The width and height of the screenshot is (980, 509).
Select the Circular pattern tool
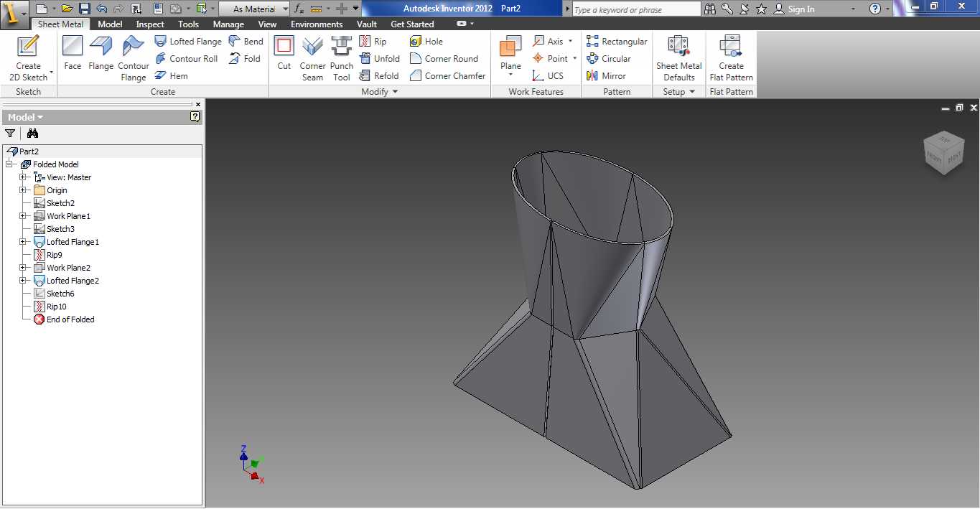pyautogui.click(x=609, y=59)
